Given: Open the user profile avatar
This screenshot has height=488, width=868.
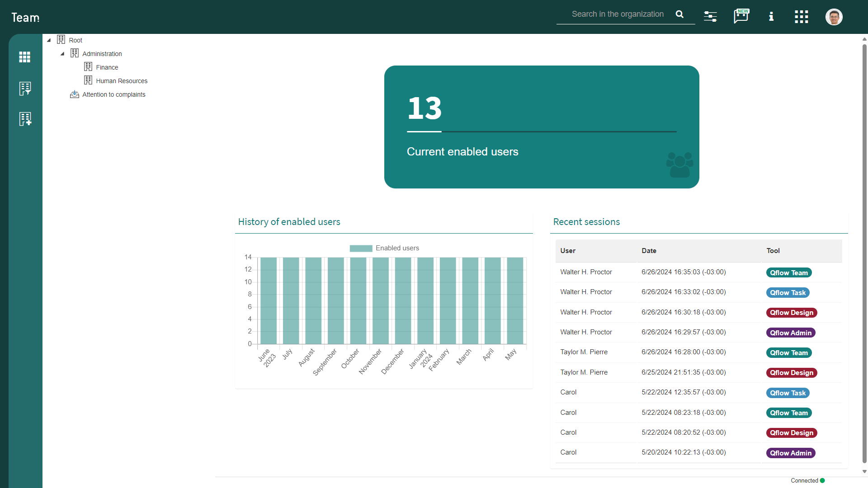Looking at the screenshot, I should [834, 17].
